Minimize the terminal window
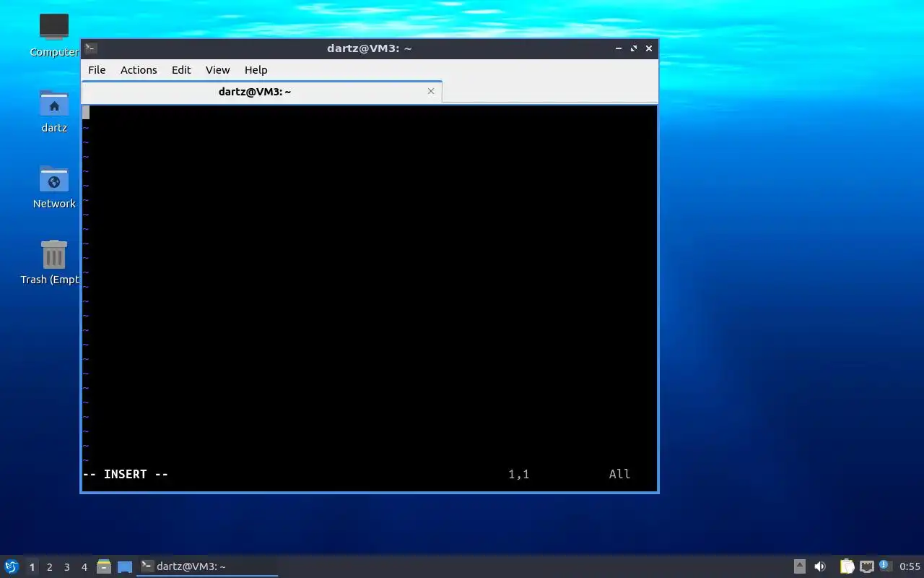The image size is (924, 578). pos(619,48)
